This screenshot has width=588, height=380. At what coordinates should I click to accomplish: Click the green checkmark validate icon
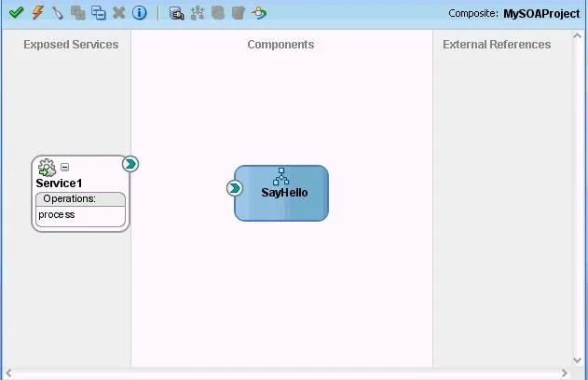click(16, 13)
